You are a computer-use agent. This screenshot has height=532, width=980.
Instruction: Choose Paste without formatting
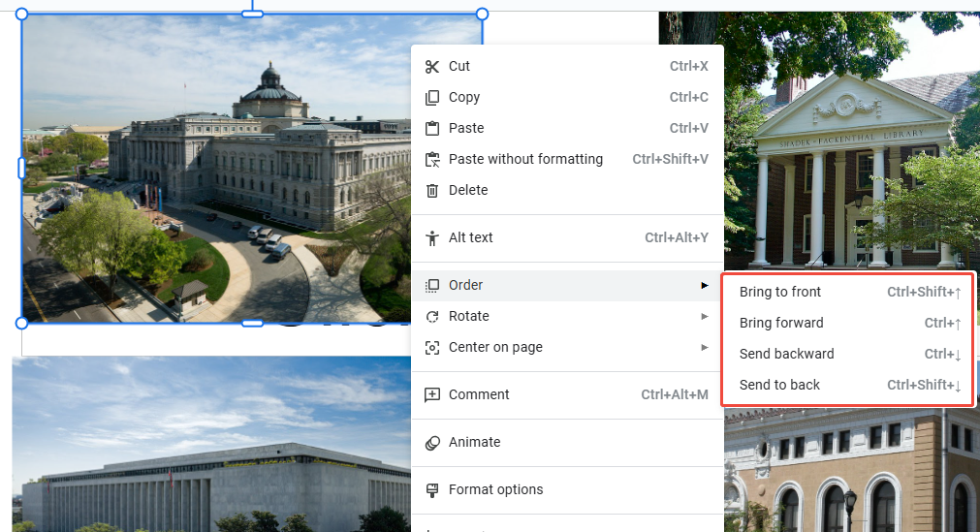525,160
